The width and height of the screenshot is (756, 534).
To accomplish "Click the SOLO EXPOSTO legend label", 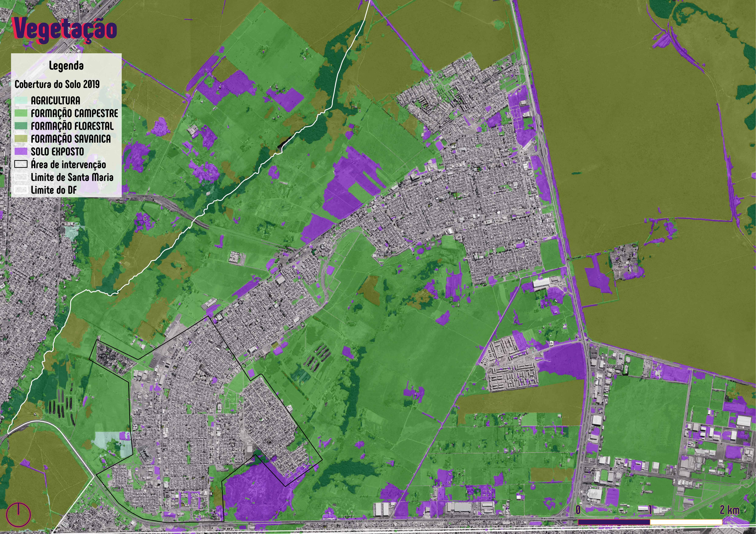I will tap(57, 152).
